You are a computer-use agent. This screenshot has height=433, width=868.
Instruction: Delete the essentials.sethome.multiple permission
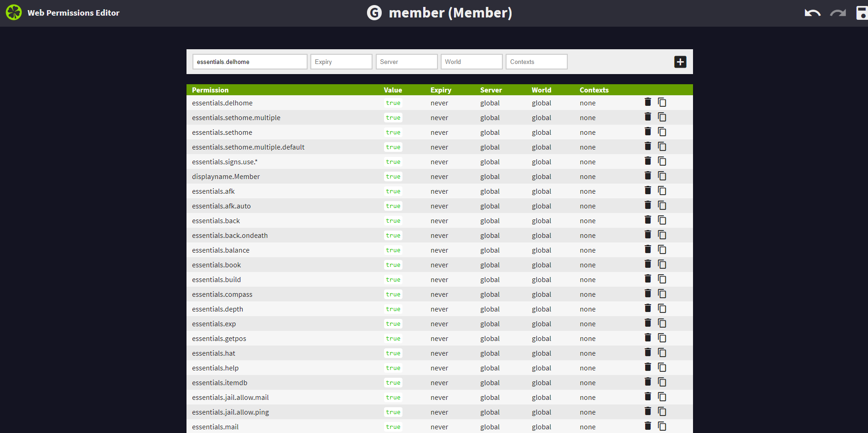(x=648, y=117)
